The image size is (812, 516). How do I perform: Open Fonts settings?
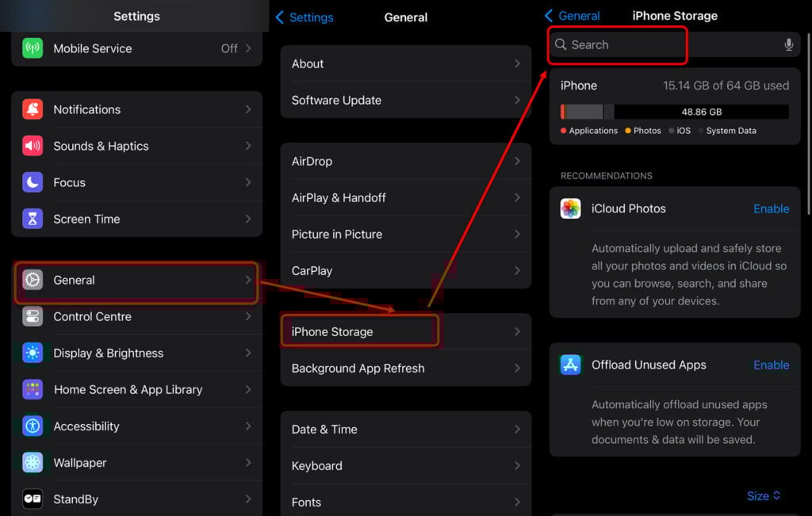pyautogui.click(x=406, y=501)
